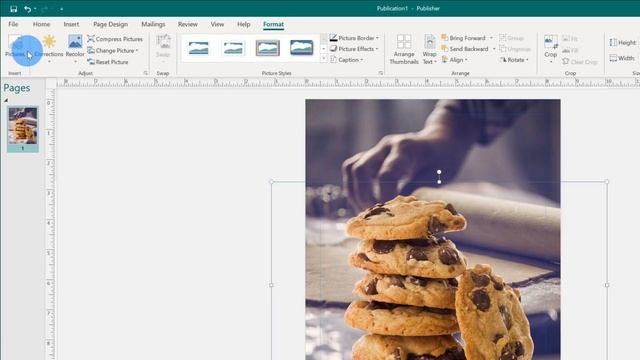Click the horizontal ruler
Viewport: 640px width, 360px height.
pyautogui.click(x=347, y=82)
